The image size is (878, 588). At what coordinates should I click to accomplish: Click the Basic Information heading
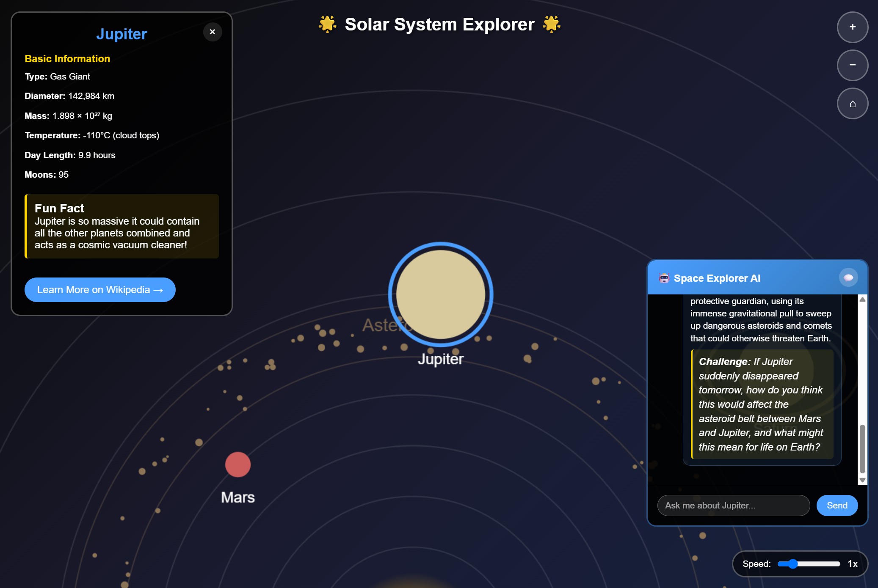pos(67,59)
